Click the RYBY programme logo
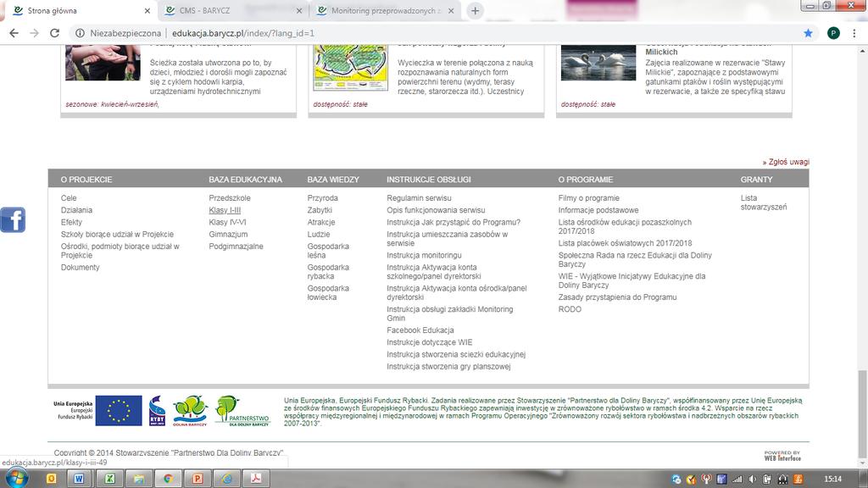868x488 pixels. click(157, 411)
